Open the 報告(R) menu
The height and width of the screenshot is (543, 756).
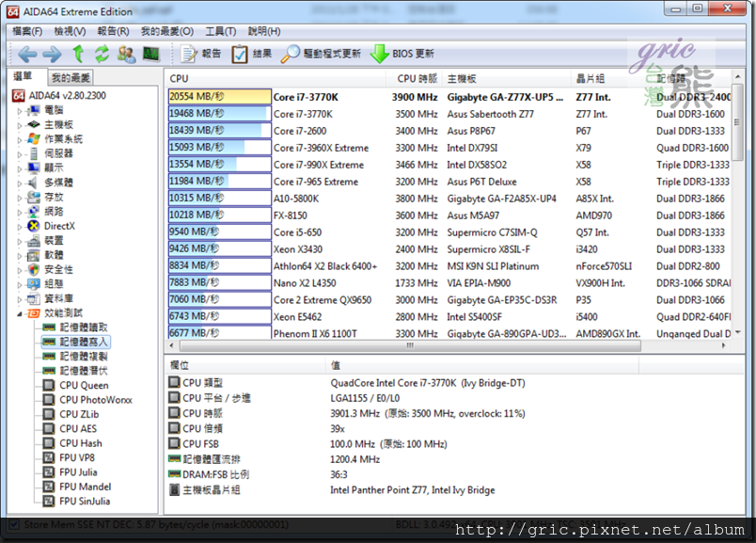click(x=113, y=31)
